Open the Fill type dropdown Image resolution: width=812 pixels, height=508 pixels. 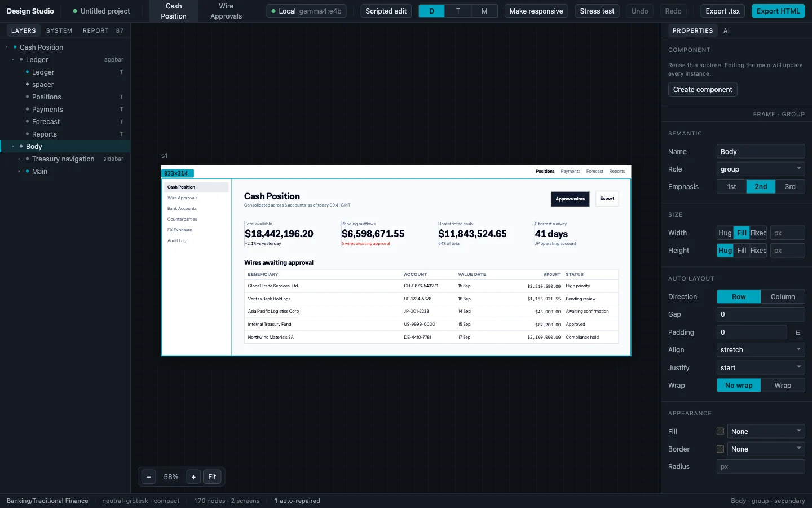(766, 432)
